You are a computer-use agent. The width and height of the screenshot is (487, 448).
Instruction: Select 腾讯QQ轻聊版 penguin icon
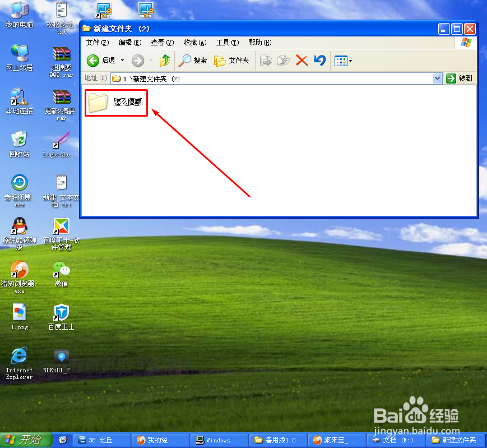coord(20,234)
